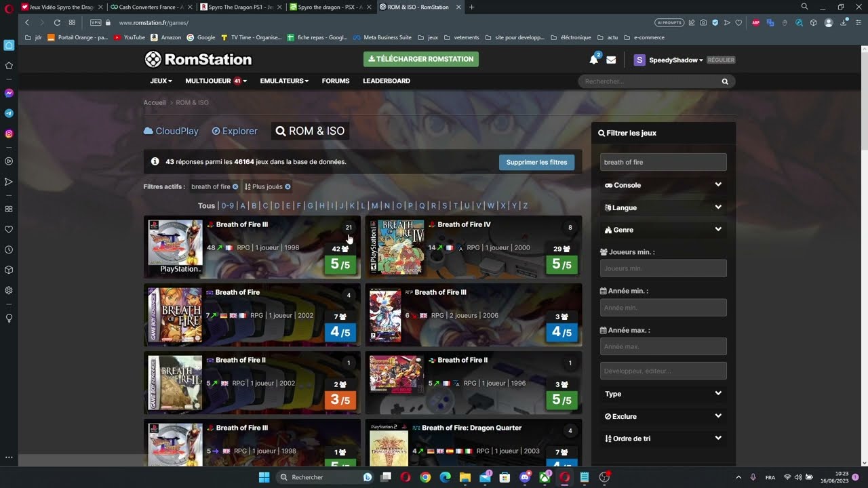
Task: Open Windows Start button
Action: (264, 477)
